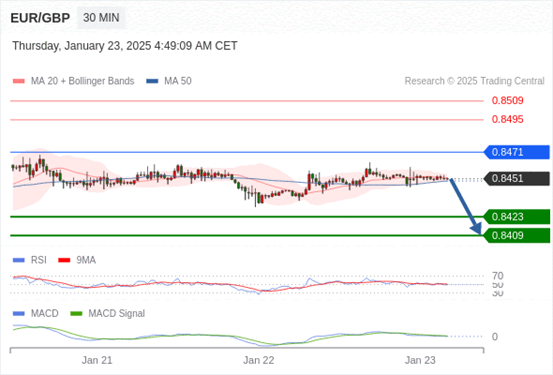Click the MA 50 blue legend swatch
Screen dimensions: 553x375
[152, 81]
